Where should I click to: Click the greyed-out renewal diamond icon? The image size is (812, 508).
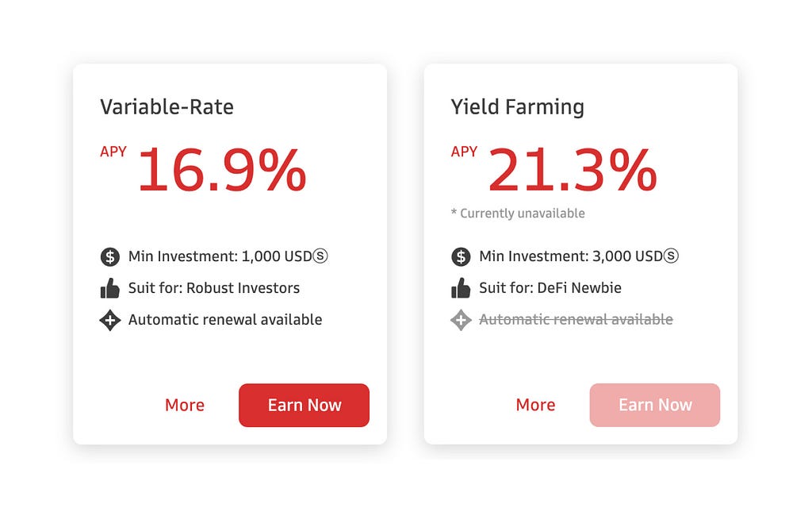point(461,320)
